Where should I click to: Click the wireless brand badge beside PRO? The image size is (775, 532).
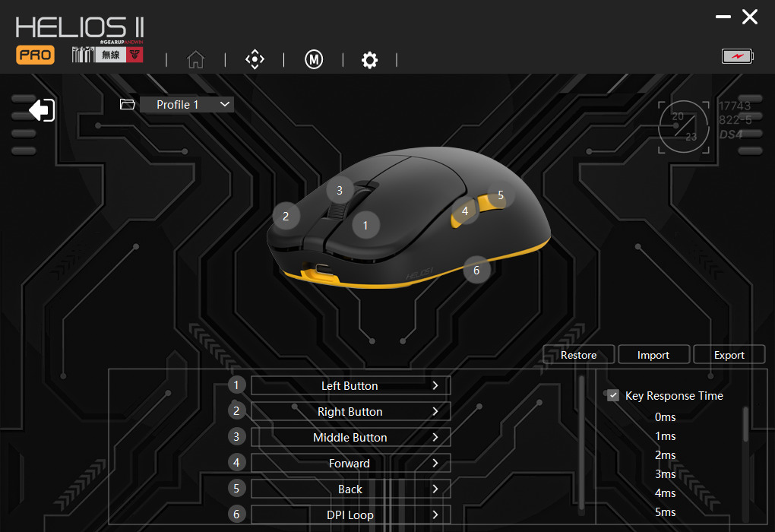(x=108, y=55)
